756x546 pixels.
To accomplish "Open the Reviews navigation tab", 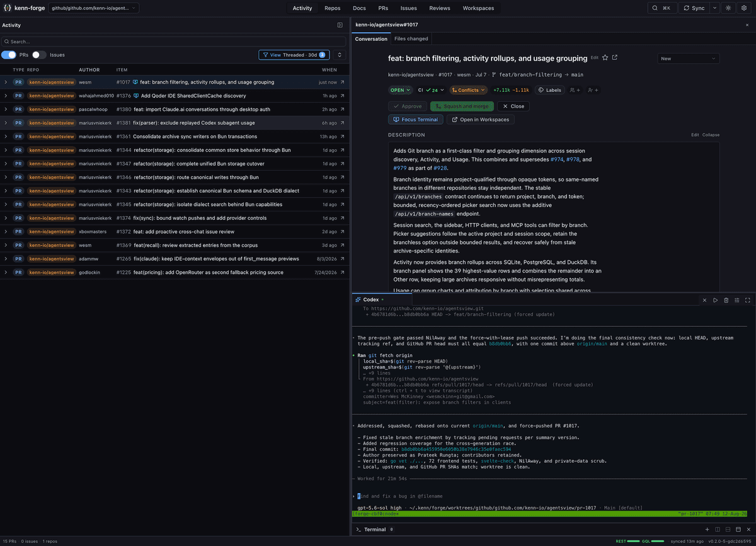I will [x=440, y=8].
